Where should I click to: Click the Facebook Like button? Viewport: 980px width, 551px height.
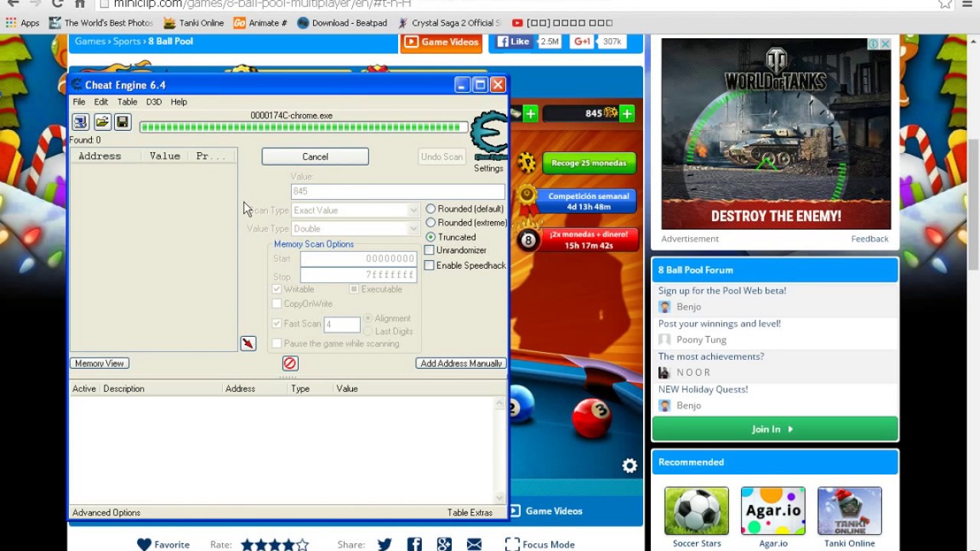[514, 41]
